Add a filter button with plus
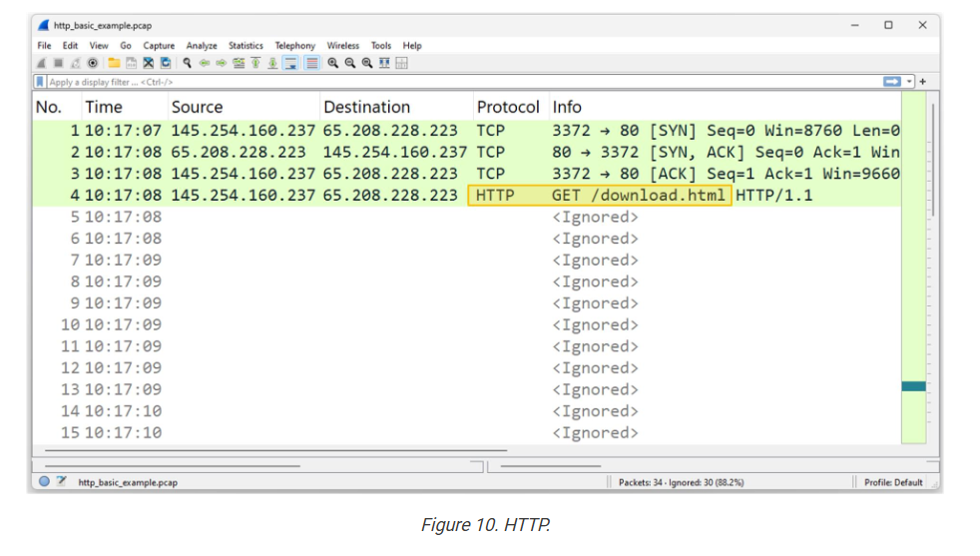Screen dimensions: 980x556 923,82
